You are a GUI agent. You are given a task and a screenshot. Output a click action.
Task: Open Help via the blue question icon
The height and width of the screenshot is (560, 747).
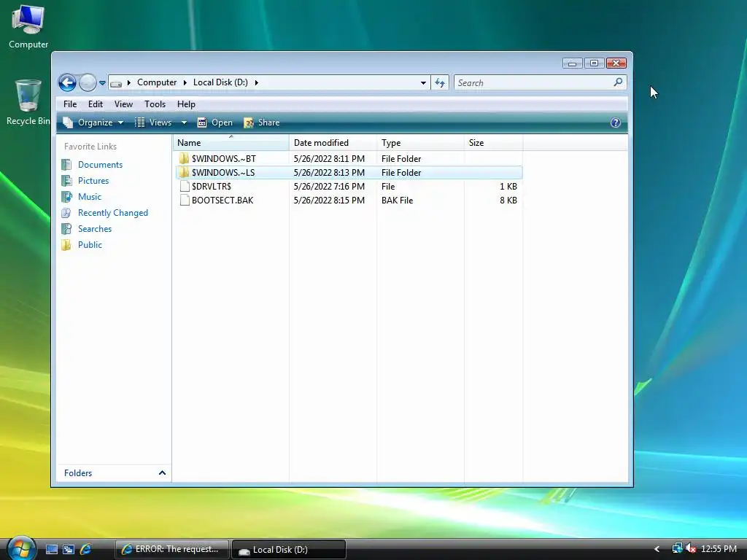(616, 122)
